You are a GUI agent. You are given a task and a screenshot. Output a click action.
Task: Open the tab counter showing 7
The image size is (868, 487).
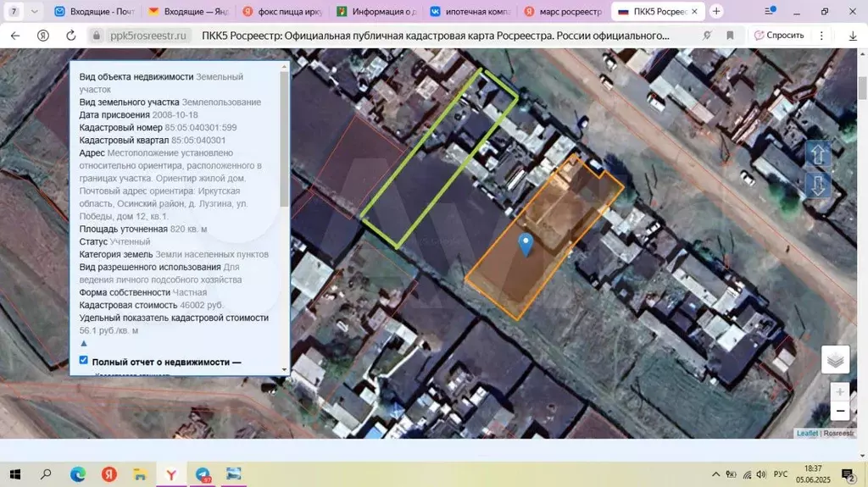[x=14, y=11]
